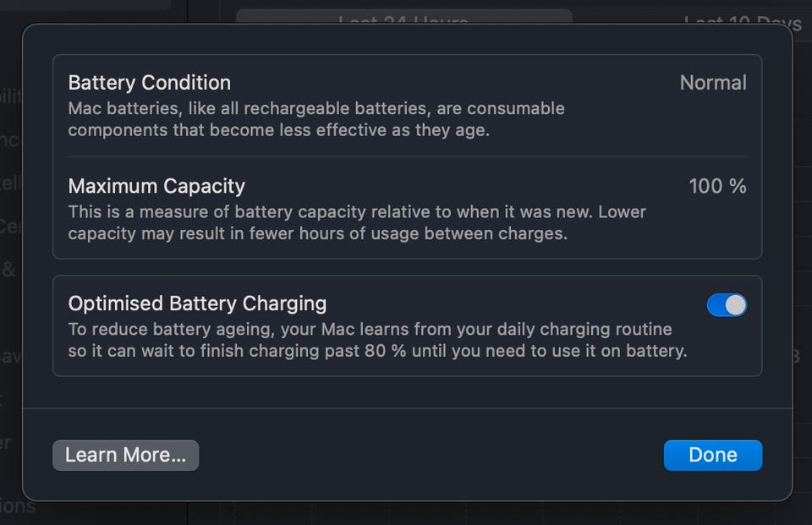Click the dimmed sidebar item ending in 'ions'

click(x=18, y=506)
